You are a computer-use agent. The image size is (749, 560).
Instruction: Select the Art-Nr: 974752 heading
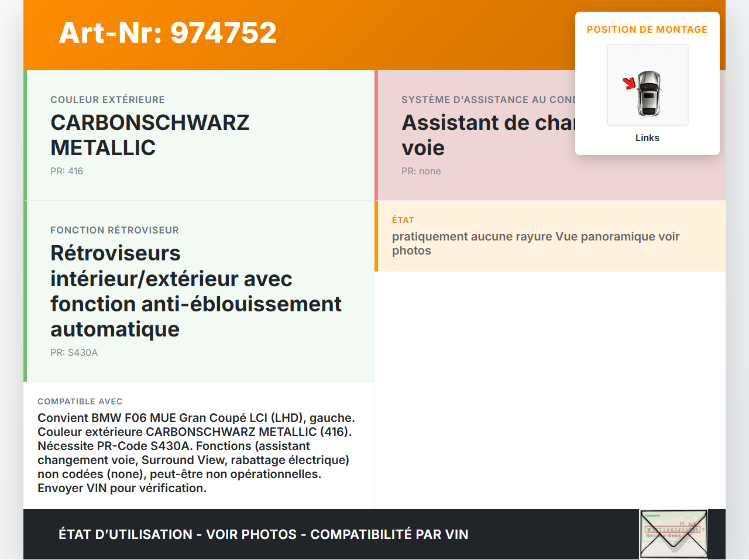168,33
